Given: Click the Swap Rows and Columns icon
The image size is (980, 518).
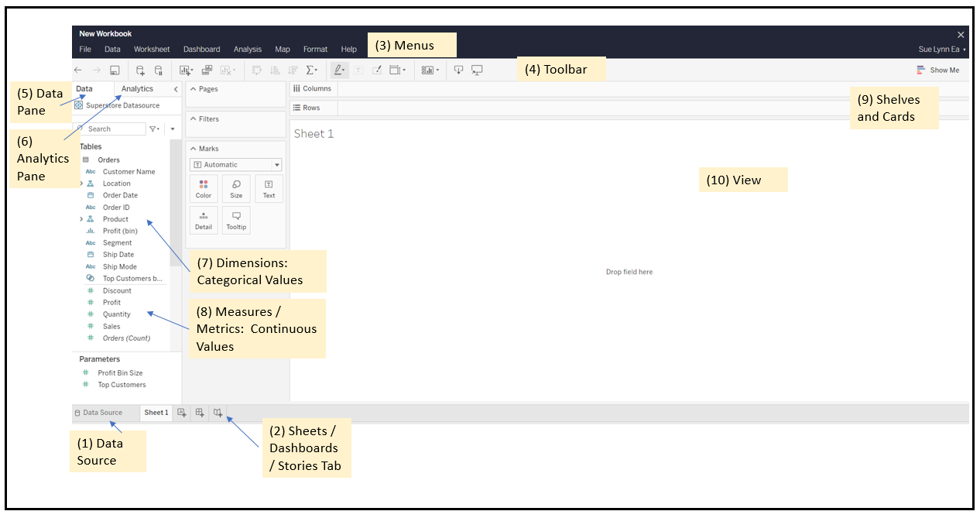Looking at the screenshot, I should (257, 70).
